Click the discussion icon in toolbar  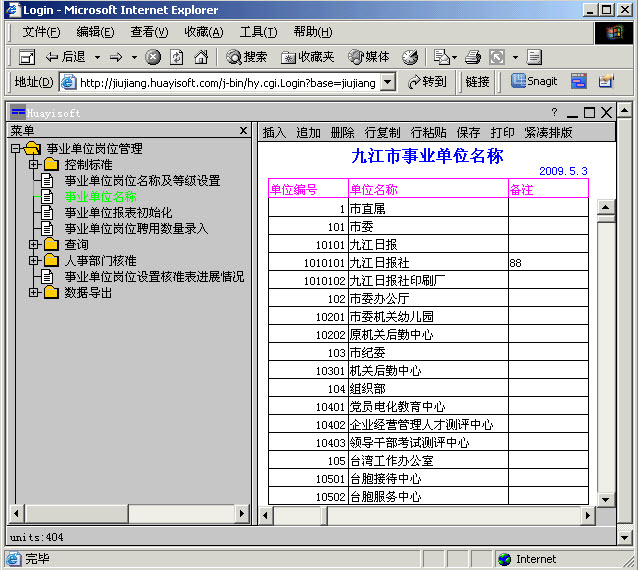[x=534, y=57]
